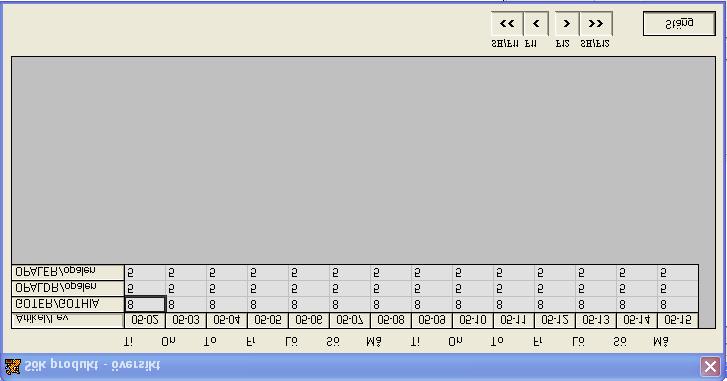The height and width of the screenshot is (381, 727).
Task: Click the OPALER/opalen cell for 05-15
Action: click(678, 273)
